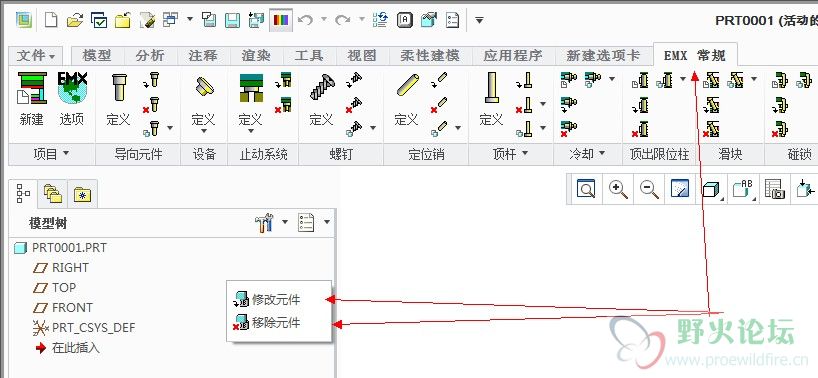Click the save disk toolbar icon
Image resolution: width=818 pixels, height=378 pixels.
[232, 21]
